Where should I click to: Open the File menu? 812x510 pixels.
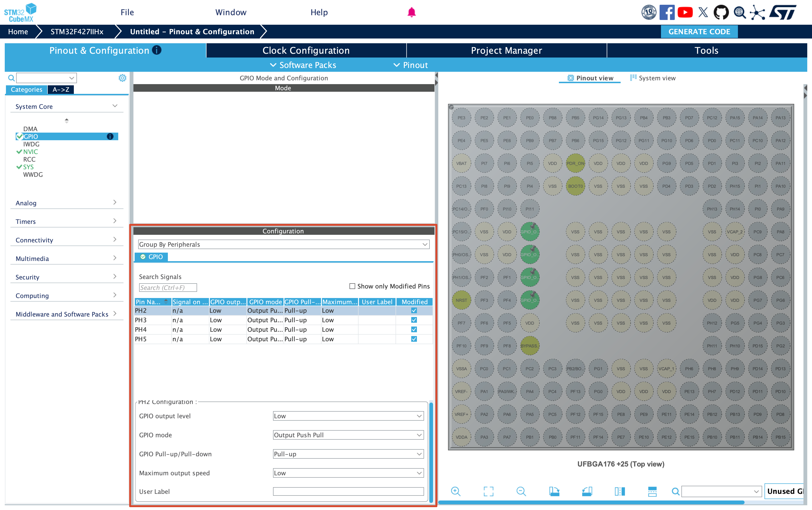click(x=127, y=13)
